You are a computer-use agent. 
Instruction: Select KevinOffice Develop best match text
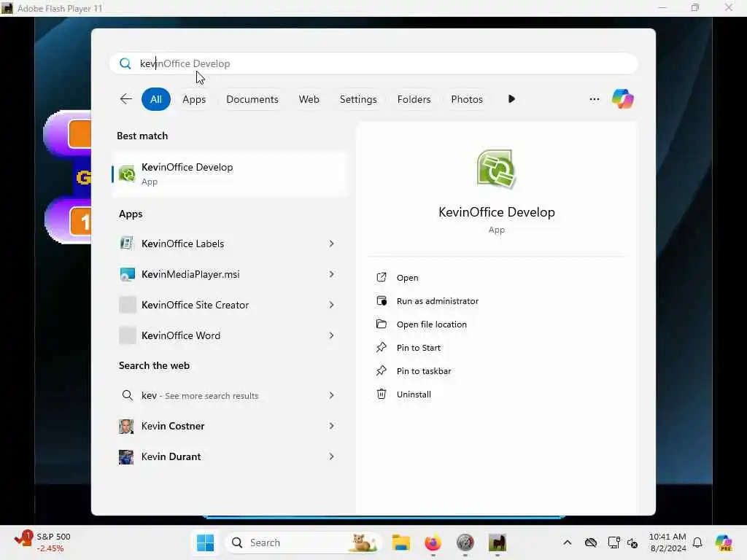point(187,167)
